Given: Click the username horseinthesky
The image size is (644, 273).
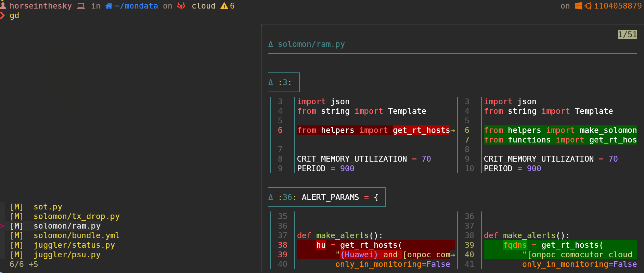Looking at the screenshot, I should click(41, 6).
